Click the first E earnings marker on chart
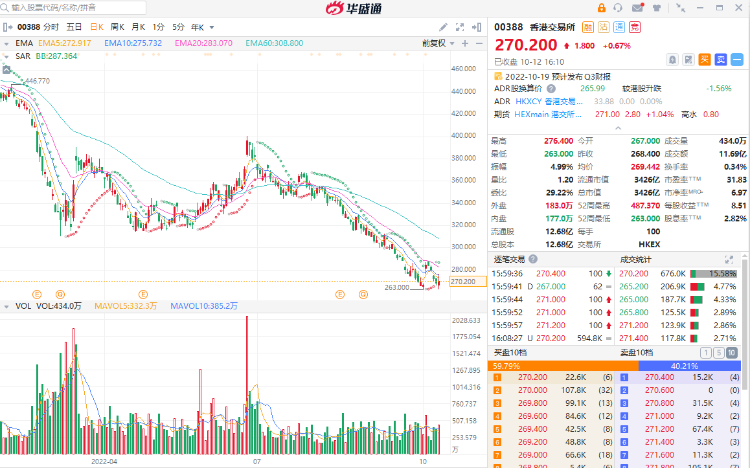 (x=37, y=294)
